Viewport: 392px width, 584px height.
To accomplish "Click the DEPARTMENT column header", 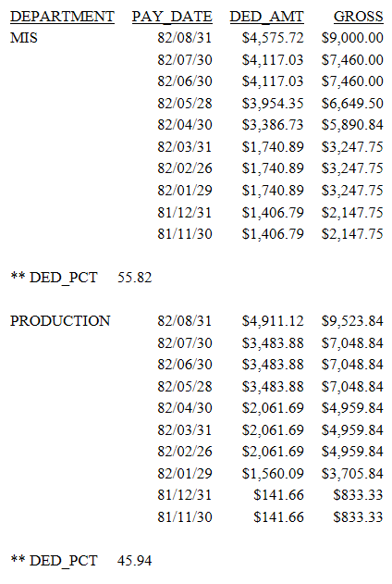I will [x=62, y=17].
